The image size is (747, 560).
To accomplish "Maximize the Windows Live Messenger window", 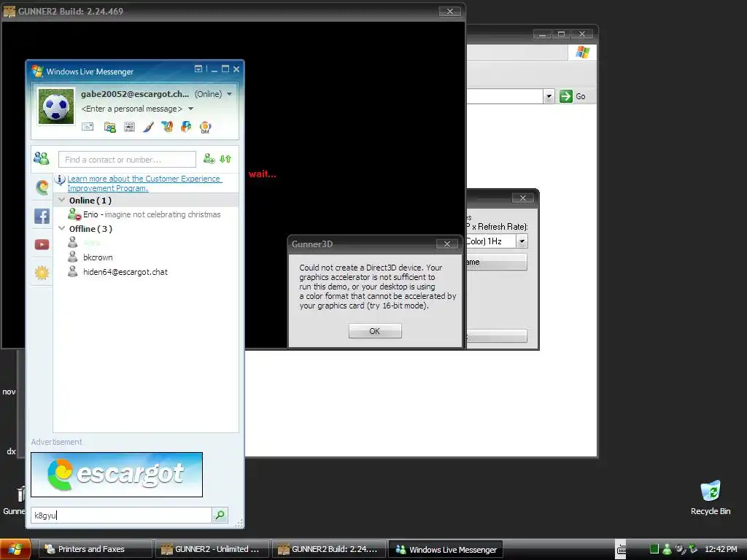I will (x=225, y=69).
